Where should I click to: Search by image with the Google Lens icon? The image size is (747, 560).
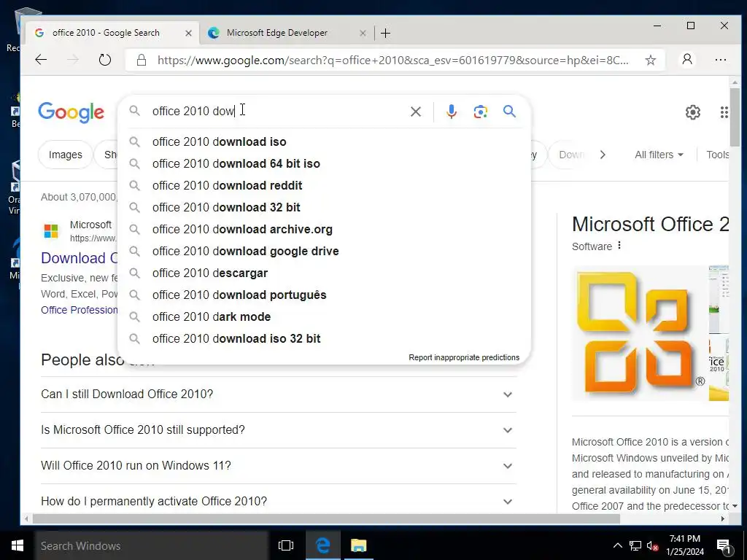(480, 112)
